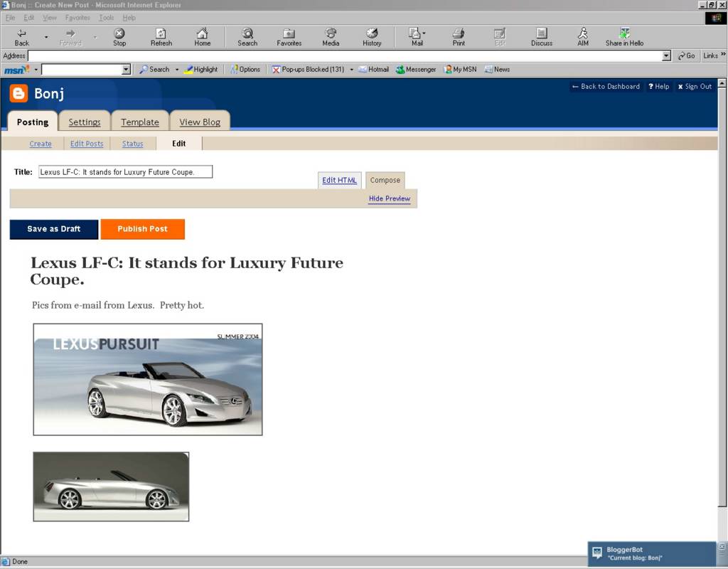The width and height of the screenshot is (728, 569).
Task: Open the Favorites menu
Action: tap(77, 18)
